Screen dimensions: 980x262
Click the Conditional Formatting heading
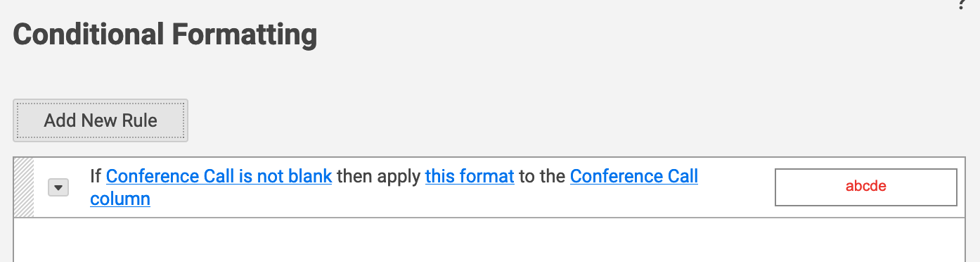165,35
